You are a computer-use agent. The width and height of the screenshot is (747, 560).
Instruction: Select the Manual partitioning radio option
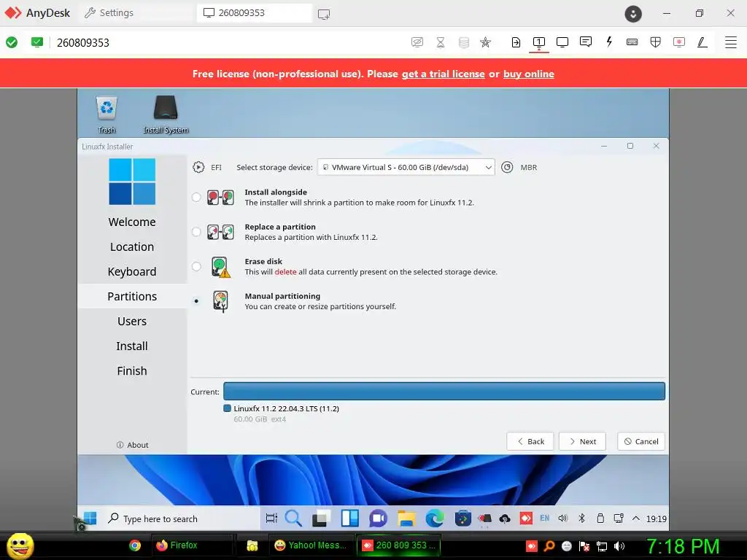(x=196, y=301)
